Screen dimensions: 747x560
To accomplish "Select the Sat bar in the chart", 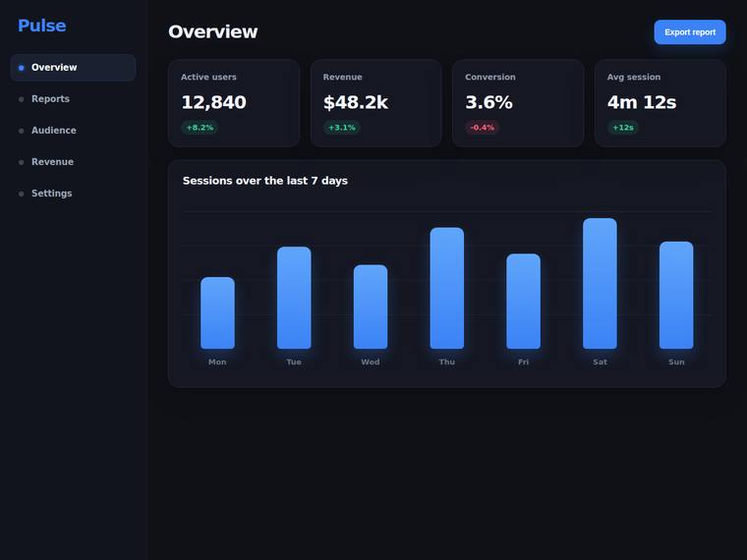I will tap(600, 283).
